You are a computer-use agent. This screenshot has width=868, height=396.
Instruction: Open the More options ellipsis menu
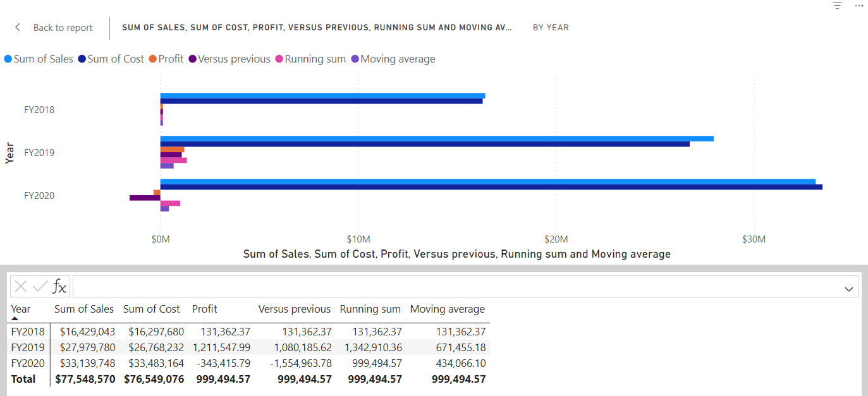858,5
